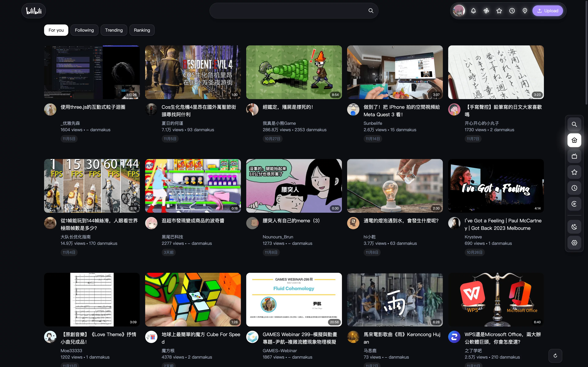Image resolution: width=588 pixels, height=367 pixels.
Task: Click uploader name 我真是小熊Game
Action: click(x=279, y=123)
